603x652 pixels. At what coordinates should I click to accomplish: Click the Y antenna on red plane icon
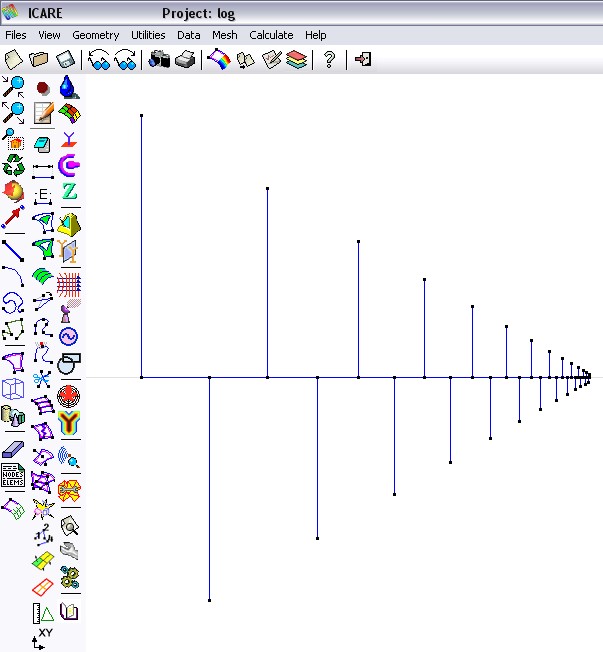[x=69, y=139]
